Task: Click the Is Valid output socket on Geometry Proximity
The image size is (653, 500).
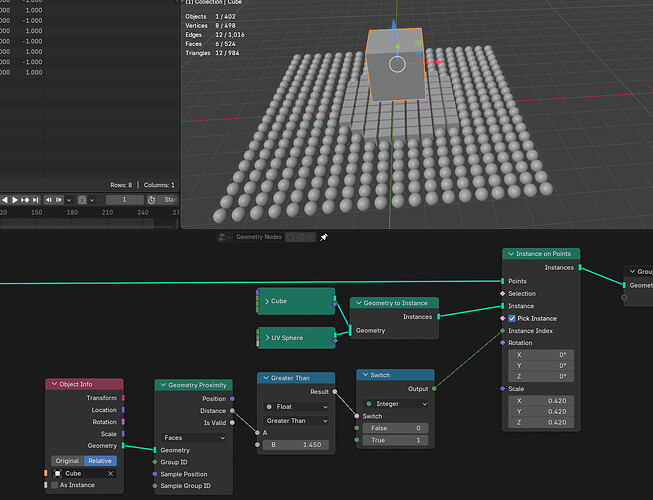Action: coord(232,423)
